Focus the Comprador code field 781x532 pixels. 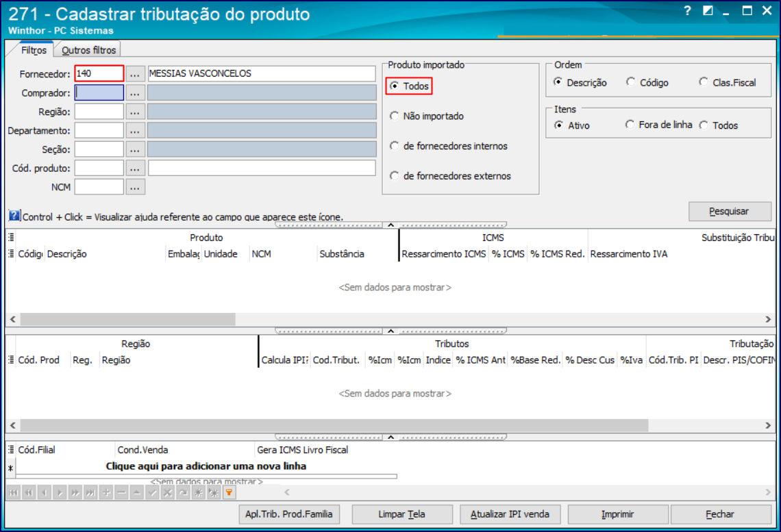click(x=99, y=92)
